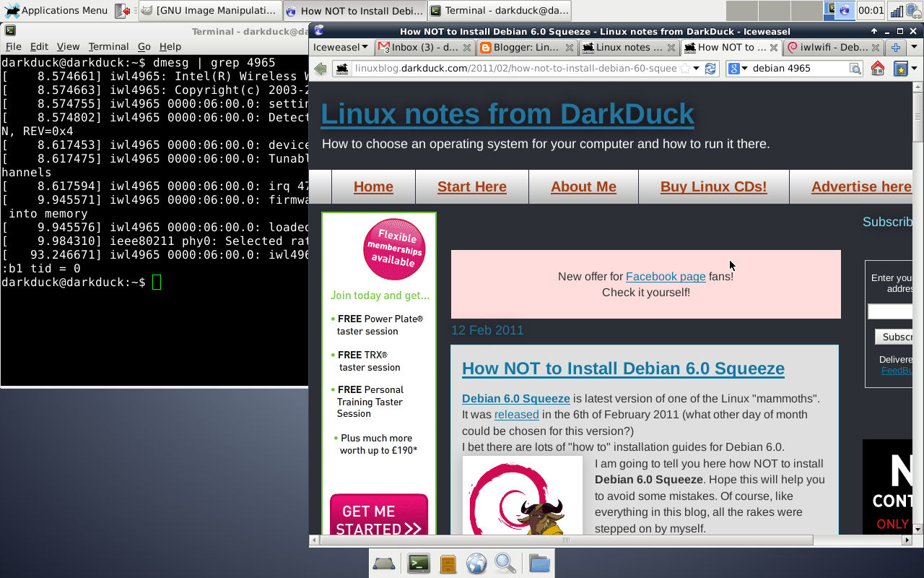The image size is (924, 578).
Task: Reload the page with the refresh icon
Action: 710,69
